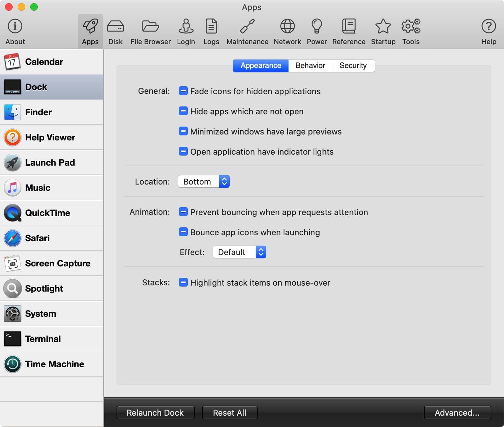Screen dimensions: 504x427
Task: Toggle Open application have indicator lights
Action: (183, 151)
